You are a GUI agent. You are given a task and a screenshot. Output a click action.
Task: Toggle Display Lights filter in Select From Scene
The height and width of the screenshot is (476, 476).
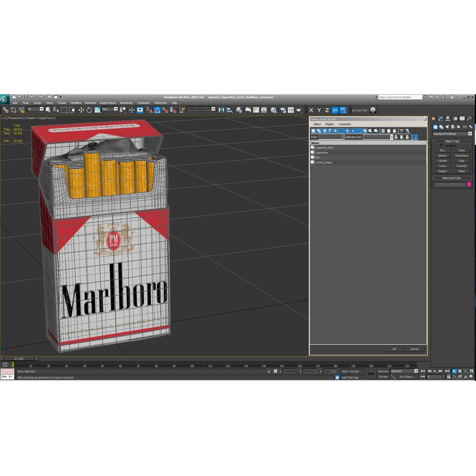click(325, 131)
